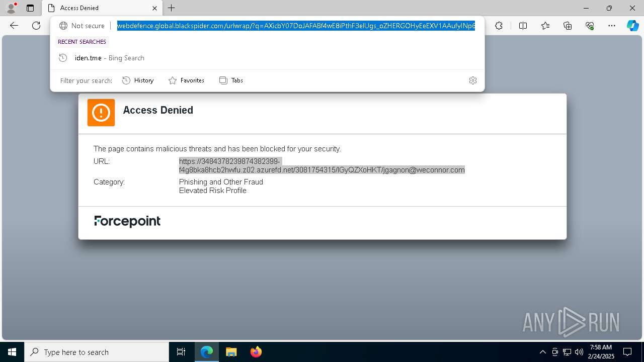Open File Explorer from the taskbar
This screenshot has width=644, height=362.
pos(231,352)
